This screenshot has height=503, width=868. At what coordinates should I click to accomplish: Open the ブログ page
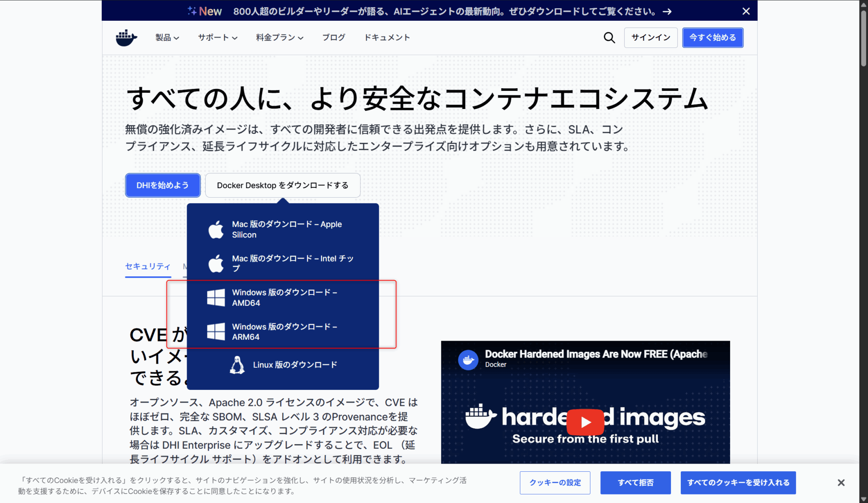point(334,38)
